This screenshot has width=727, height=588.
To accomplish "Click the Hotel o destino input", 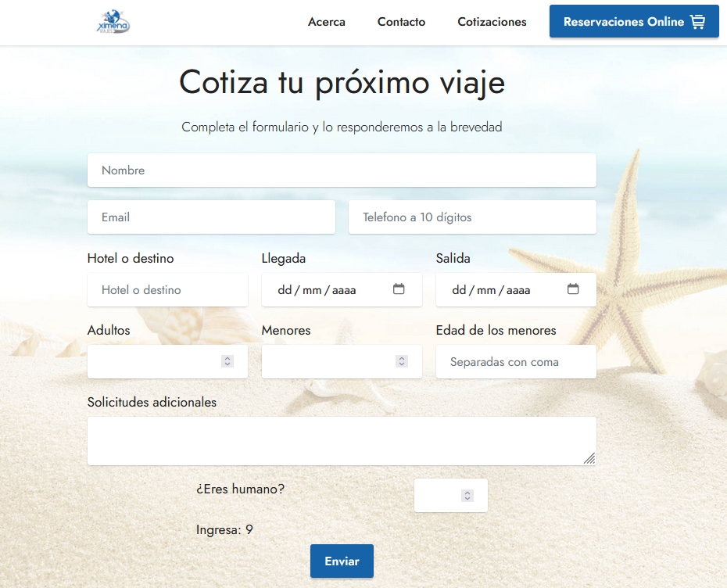I will coord(167,290).
